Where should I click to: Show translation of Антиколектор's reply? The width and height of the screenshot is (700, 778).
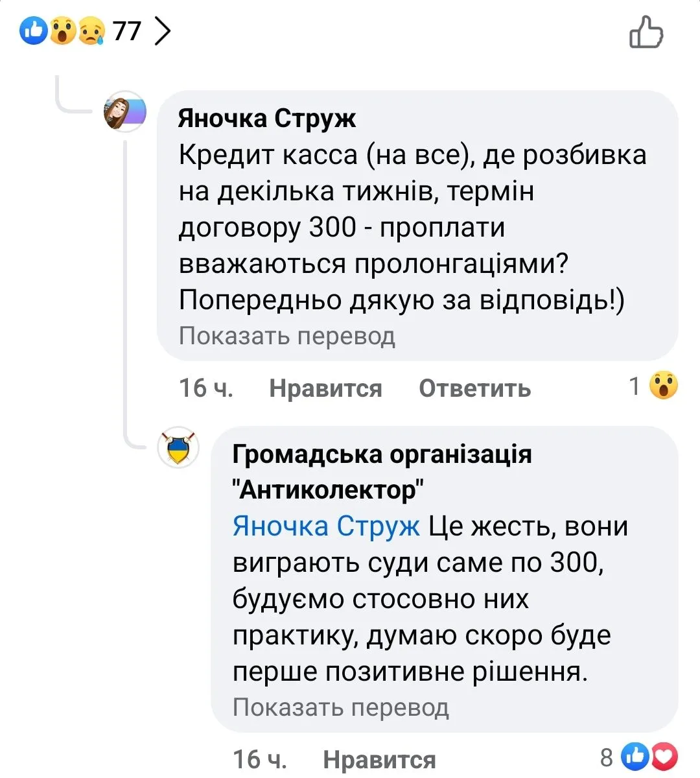point(340,707)
